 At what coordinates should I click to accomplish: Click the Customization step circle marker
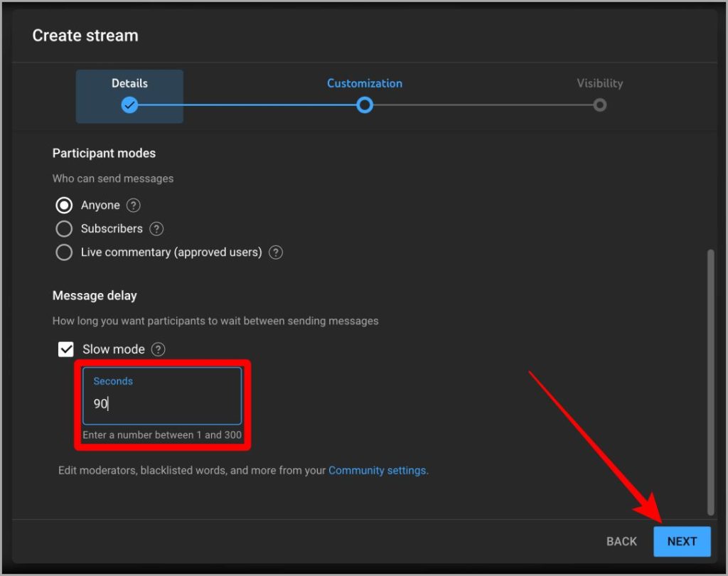pyautogui.click(x=365, y=105)
